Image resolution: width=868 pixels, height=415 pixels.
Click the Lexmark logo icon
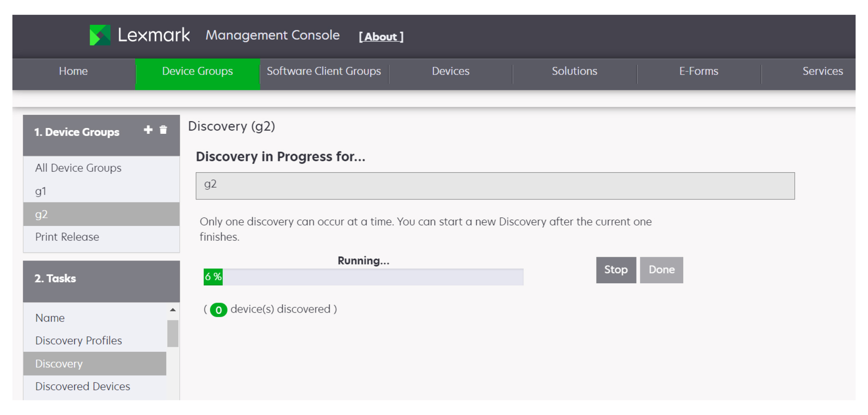coord(100,35)
